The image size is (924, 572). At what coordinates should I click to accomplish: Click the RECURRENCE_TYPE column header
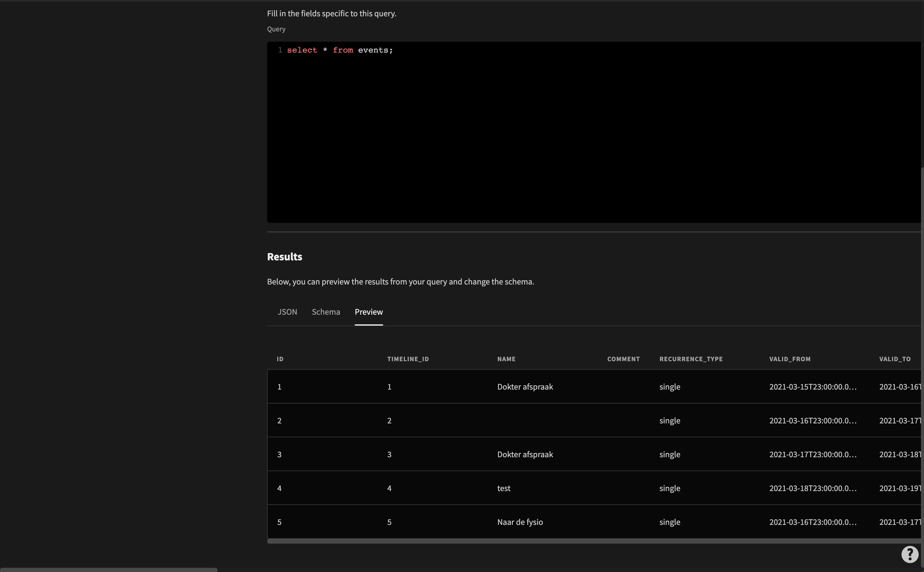[x=690, y=359]
